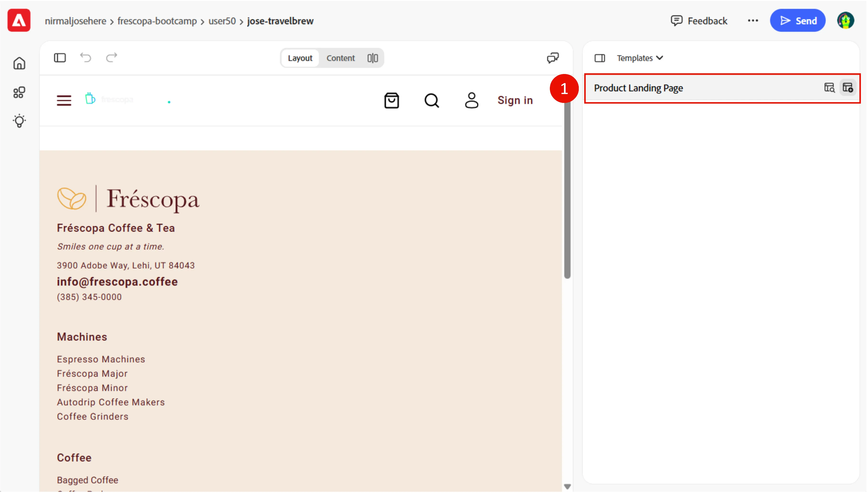Open the Autodrip Coffee Makers link

coord(111,402)
